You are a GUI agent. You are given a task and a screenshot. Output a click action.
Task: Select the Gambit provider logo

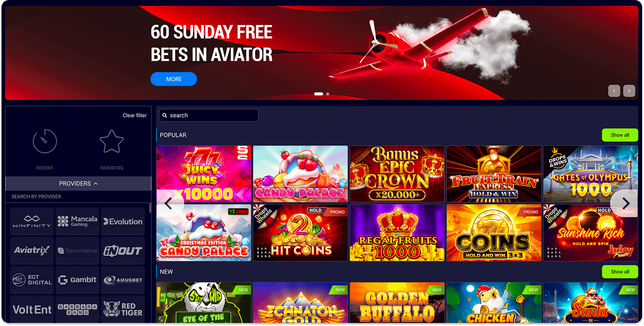pyautogui.click(x=77, y=280)
